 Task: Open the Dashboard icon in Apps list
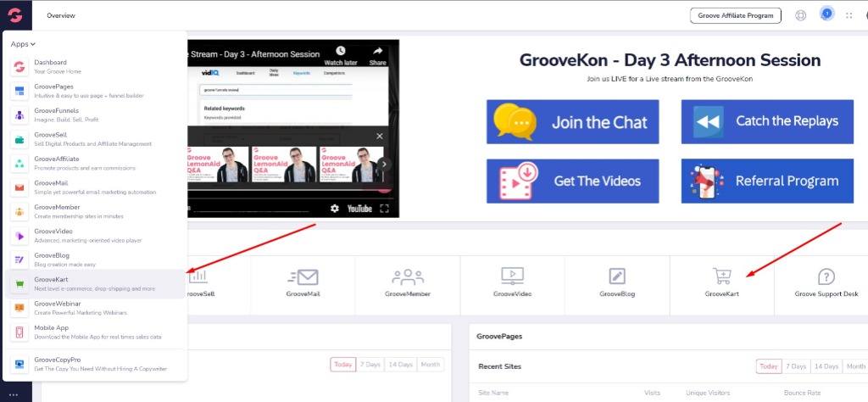pos(19,67)
